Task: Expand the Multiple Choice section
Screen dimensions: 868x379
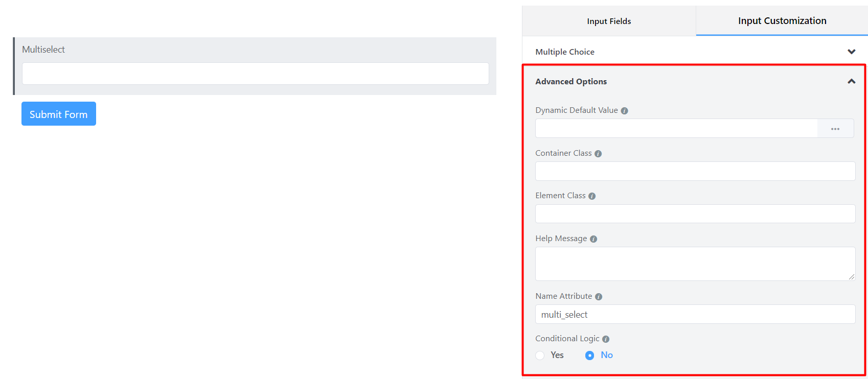Action: point(851,52)
